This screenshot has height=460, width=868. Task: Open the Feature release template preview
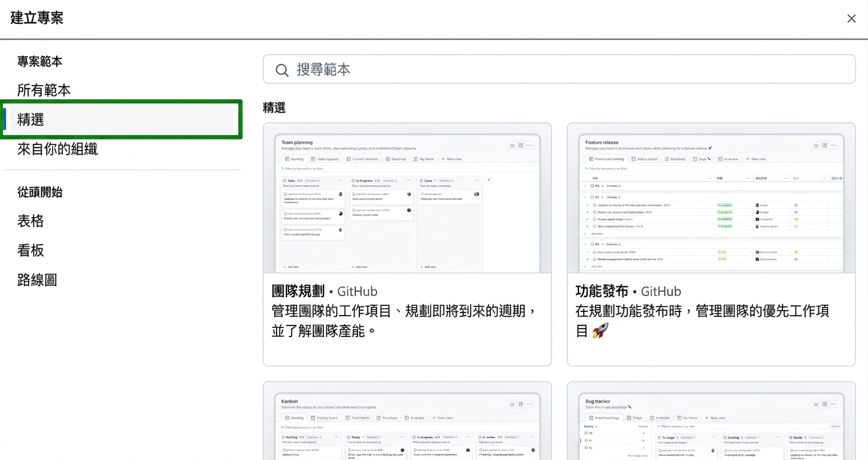(x=711, y=198)
